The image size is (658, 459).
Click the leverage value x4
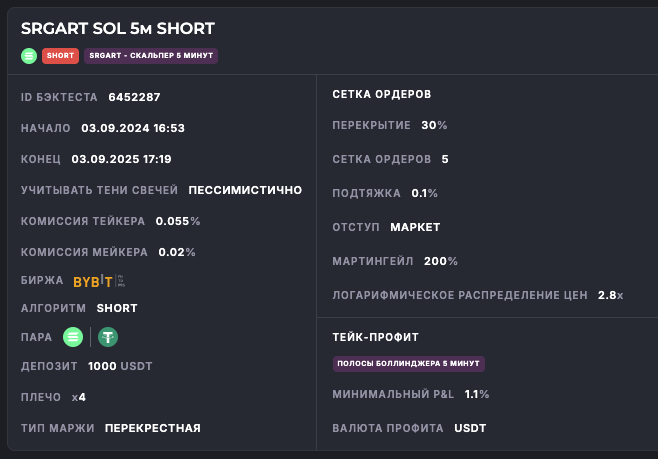[79, 397]
